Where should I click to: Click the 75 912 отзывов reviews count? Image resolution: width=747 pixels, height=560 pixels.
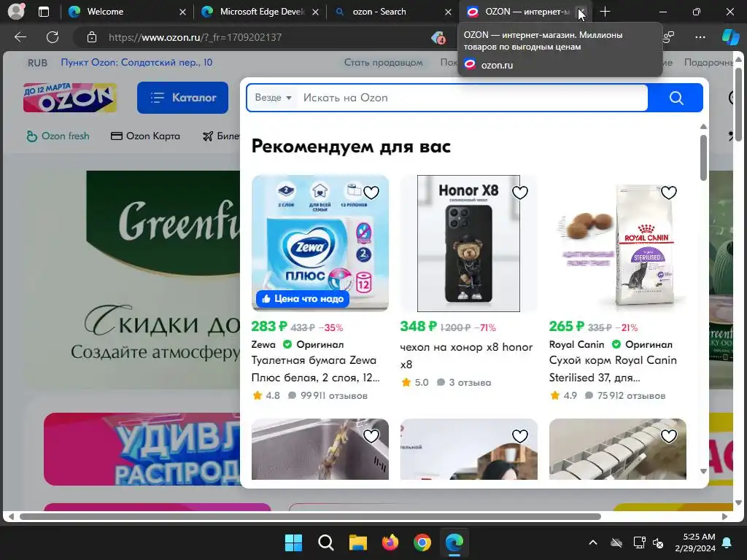point(625,396)
